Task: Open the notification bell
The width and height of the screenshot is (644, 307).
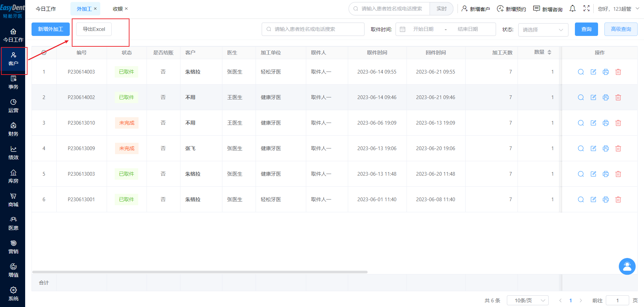Action: pos(573,8)
